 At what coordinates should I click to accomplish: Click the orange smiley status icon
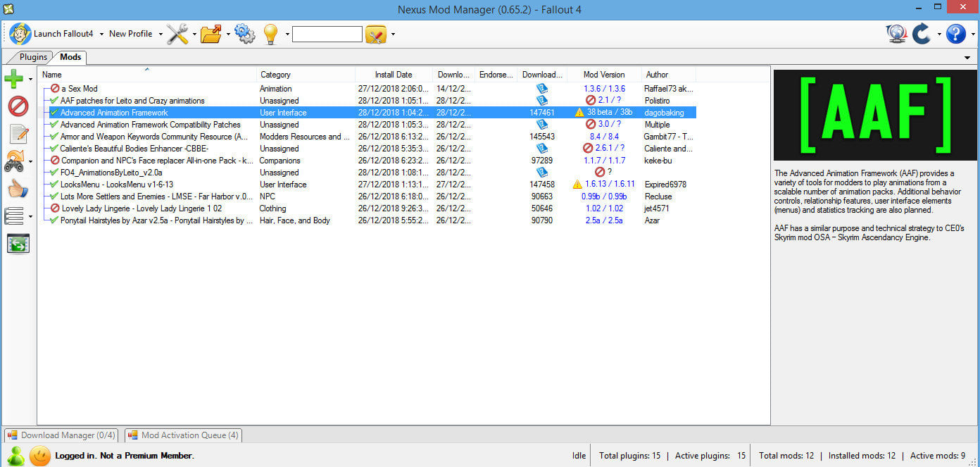(x=40, y=456)
